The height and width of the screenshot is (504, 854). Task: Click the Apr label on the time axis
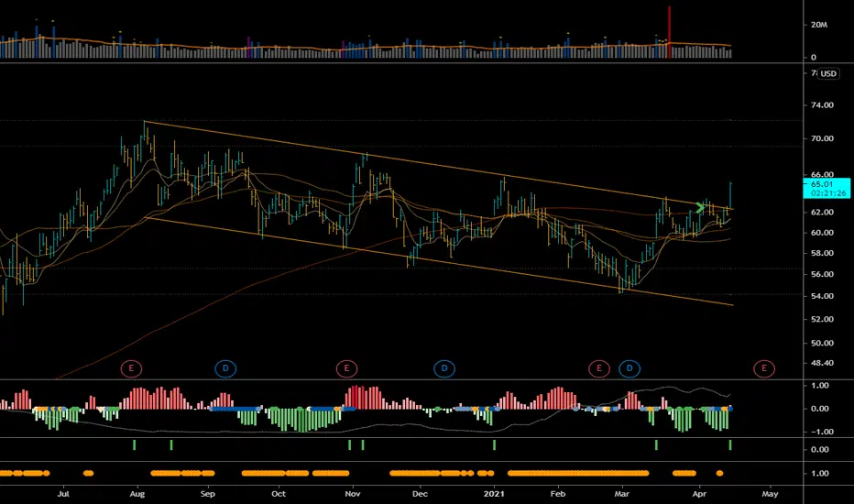point(699,494)
